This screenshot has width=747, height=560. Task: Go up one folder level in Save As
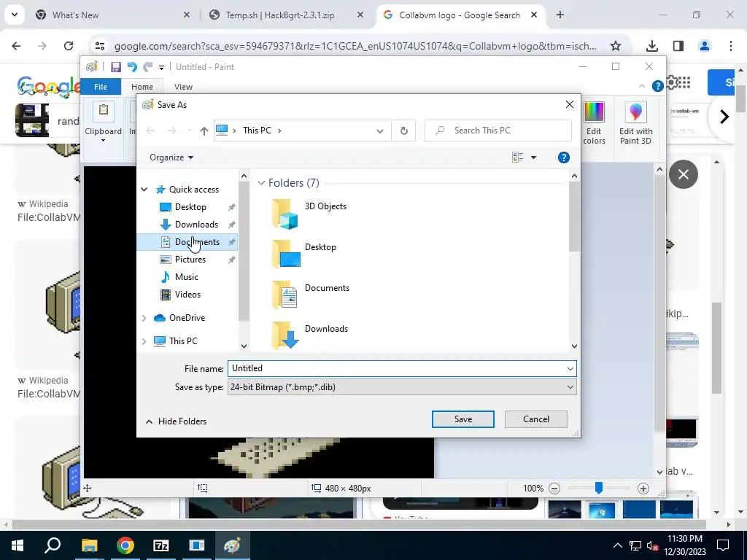204,131
